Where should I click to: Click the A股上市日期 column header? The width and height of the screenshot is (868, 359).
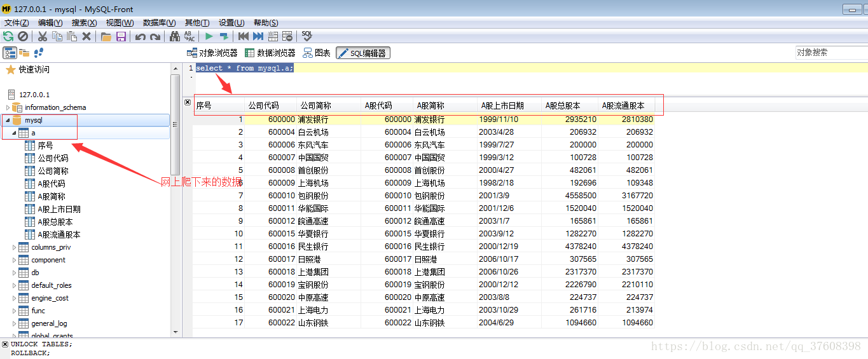pyautogui.click(x=510, y=105)
